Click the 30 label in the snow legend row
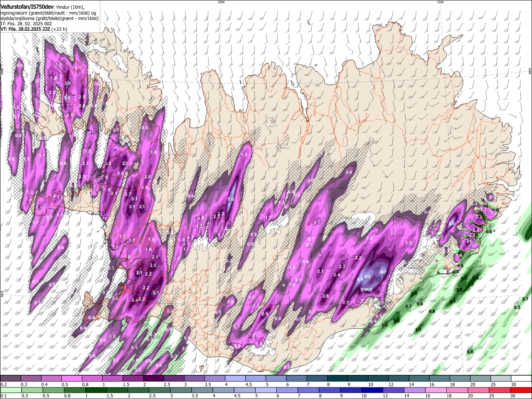The width and height of the screenshot is (532, 399). click(513, 384)
